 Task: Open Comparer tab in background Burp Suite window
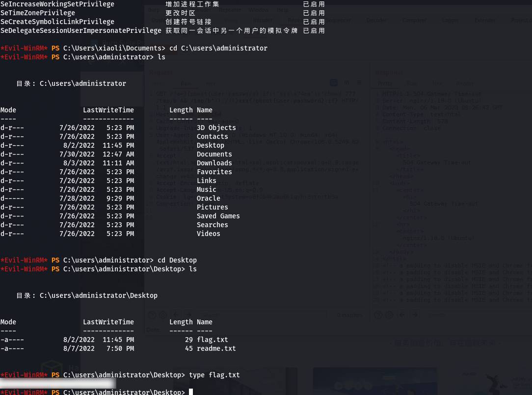(414, 20)
